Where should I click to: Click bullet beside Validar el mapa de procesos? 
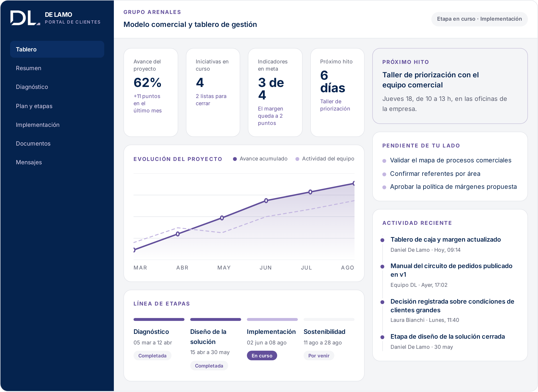coord(384,161)
